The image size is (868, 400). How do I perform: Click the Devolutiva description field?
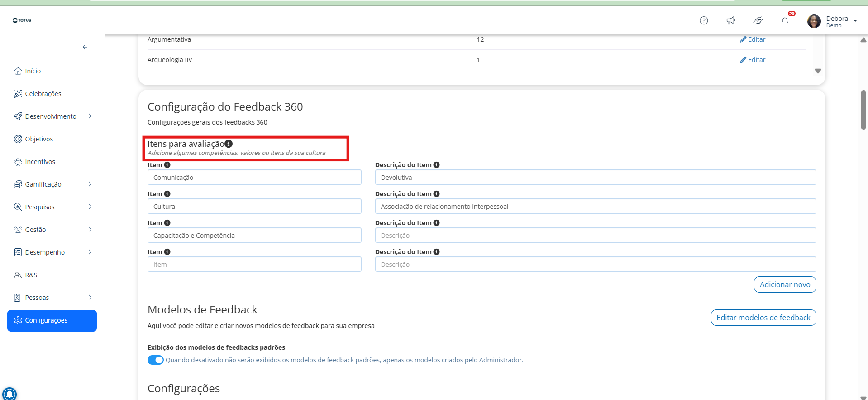click(596, 177)
